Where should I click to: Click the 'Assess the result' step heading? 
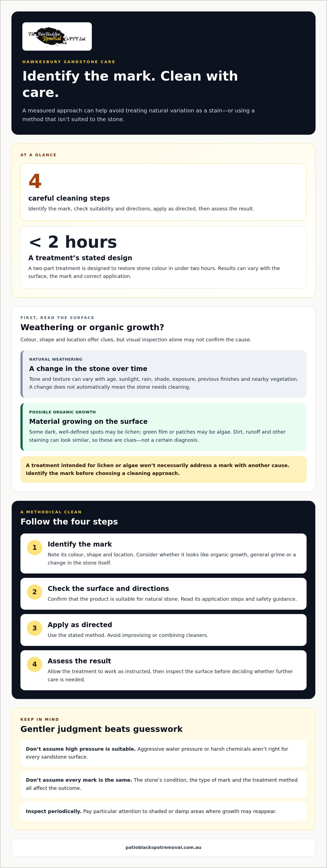(79, 661)
